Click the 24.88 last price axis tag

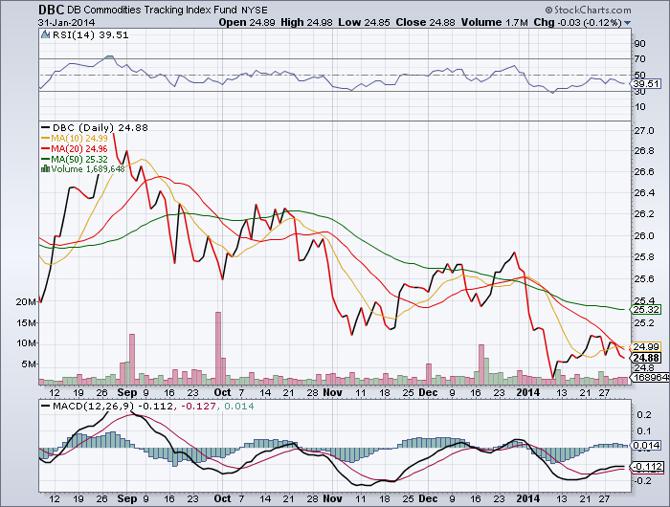pyautogui.click(x=646, y=358)
